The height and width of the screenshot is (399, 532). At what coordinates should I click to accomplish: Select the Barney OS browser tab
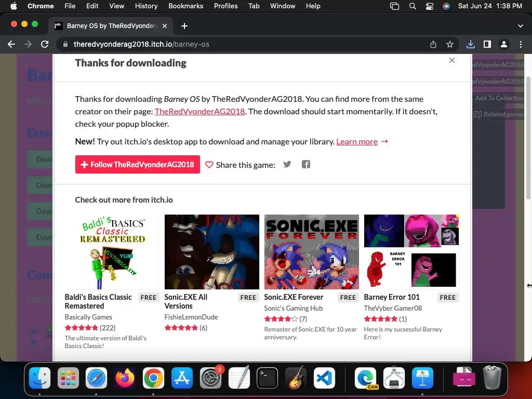tap(111, 26)
